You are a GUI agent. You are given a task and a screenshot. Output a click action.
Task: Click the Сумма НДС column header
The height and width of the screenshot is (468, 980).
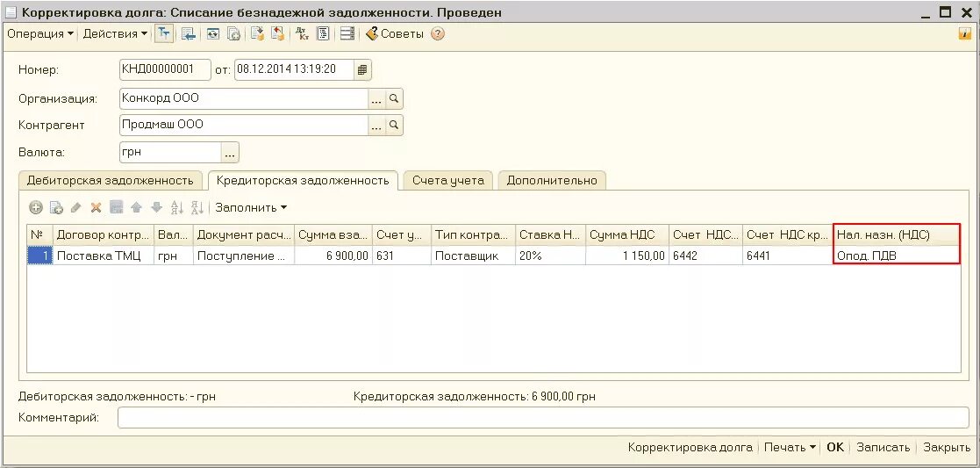coord(627,234)
